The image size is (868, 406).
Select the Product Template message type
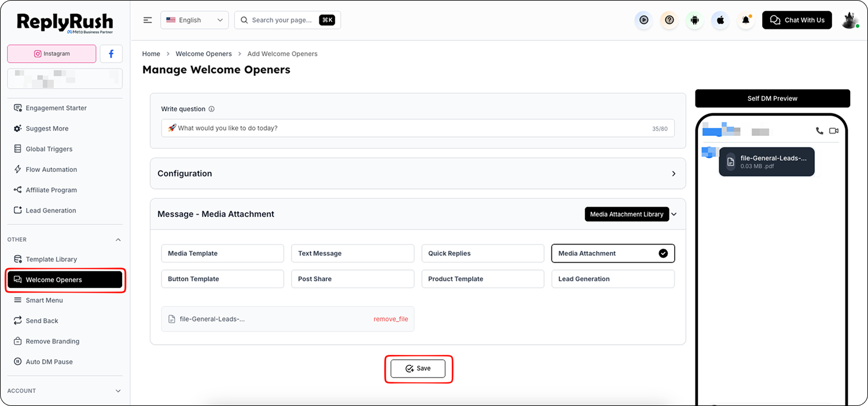coord(483,279)
